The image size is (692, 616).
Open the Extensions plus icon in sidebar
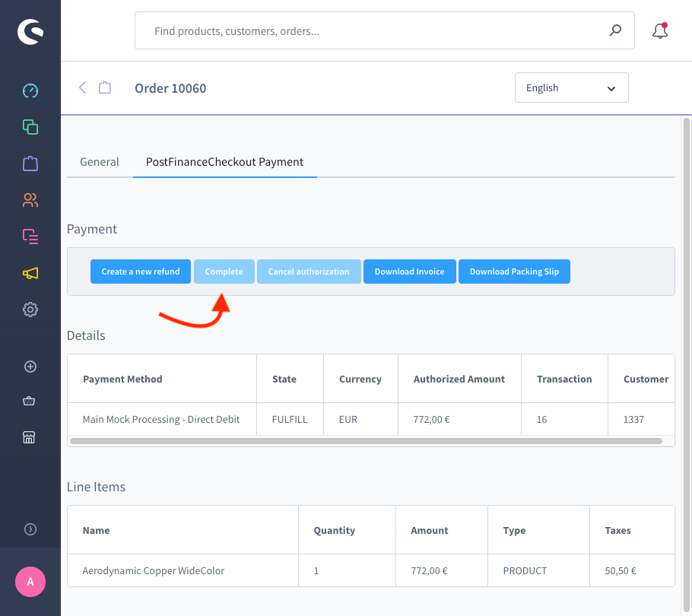(30, 367)
